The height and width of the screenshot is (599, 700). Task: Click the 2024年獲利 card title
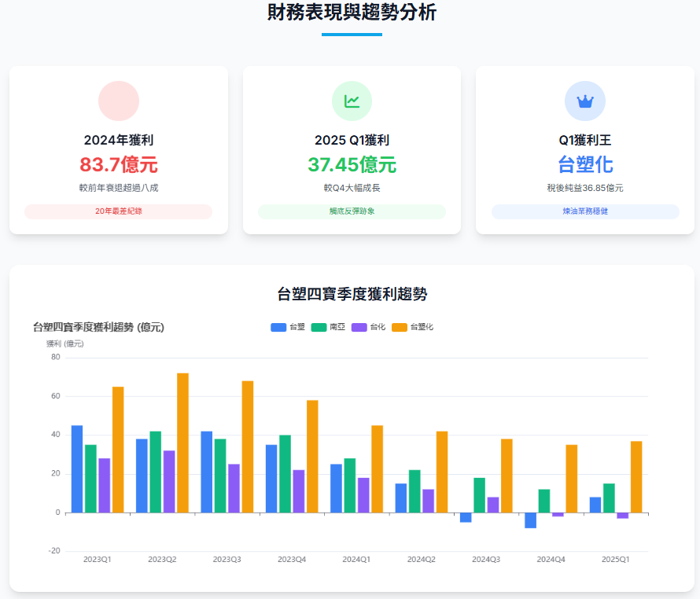point(119,140)
